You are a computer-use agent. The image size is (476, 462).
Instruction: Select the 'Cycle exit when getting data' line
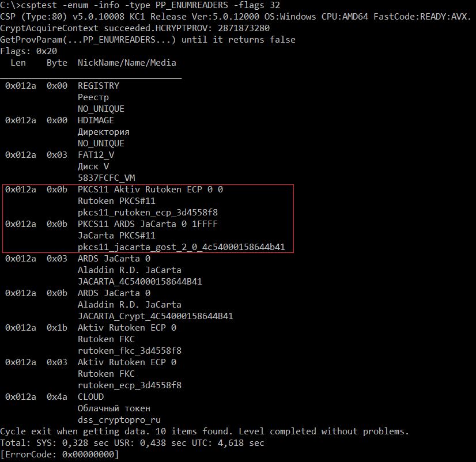[205, 431]
